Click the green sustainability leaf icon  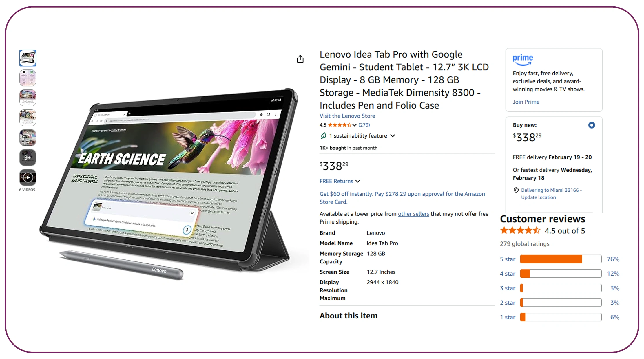[323, 135]
